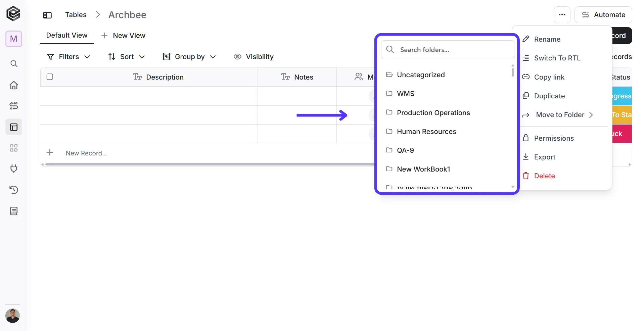
Task: Click the Rename pencil icon
Action: click(x=526, y=39)
